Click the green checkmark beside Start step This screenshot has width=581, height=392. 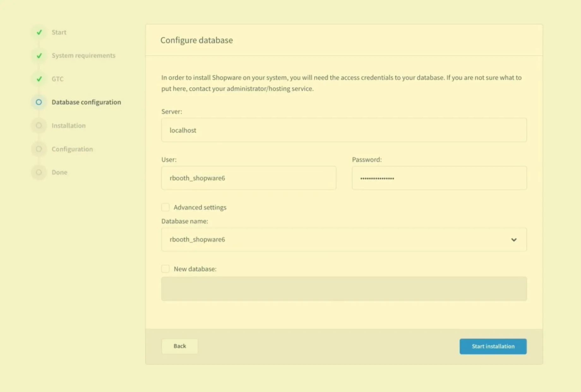[x=39, y=32]
